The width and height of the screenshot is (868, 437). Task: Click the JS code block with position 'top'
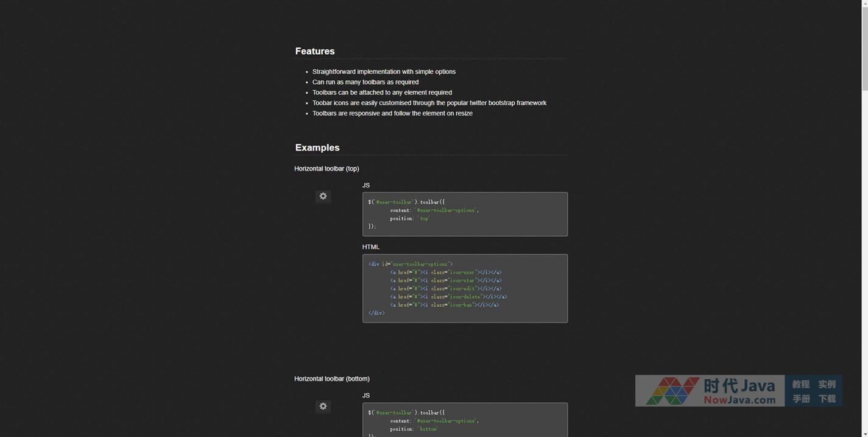click(x=465, y=214)
